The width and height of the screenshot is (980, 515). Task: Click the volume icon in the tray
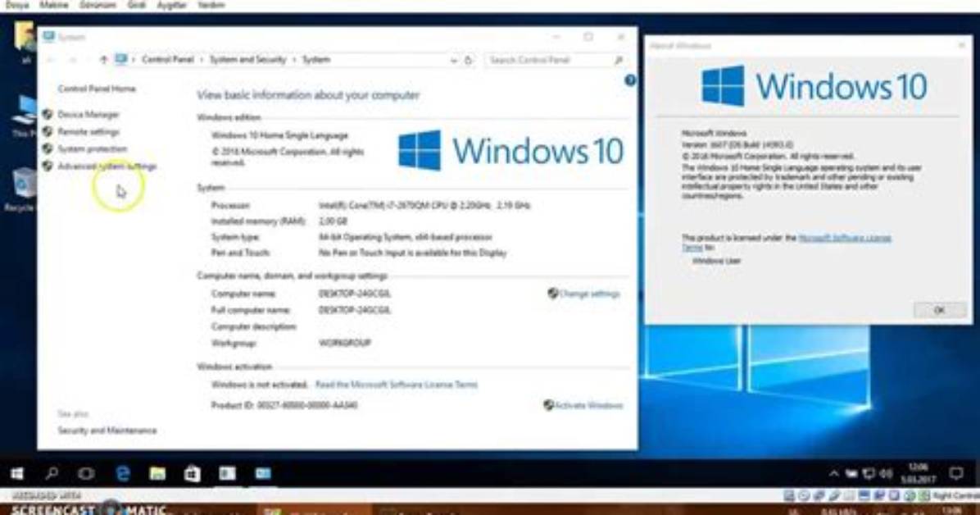(887, 474)
